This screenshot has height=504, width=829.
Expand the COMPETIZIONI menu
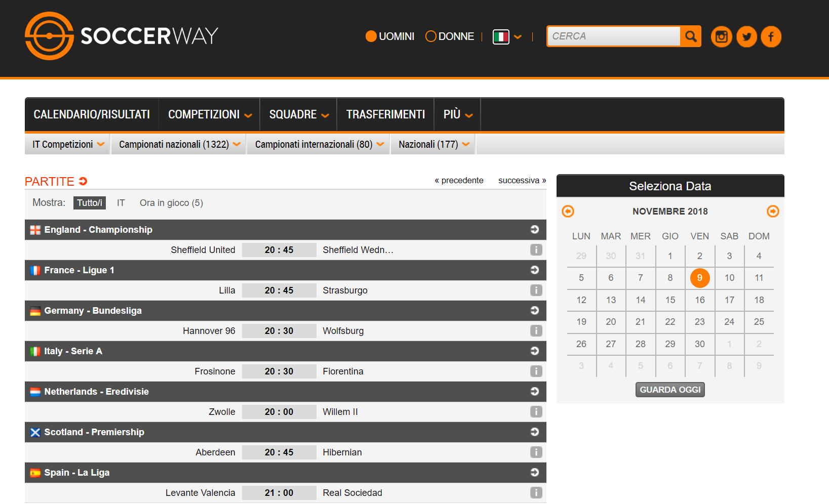click(210, 114)
